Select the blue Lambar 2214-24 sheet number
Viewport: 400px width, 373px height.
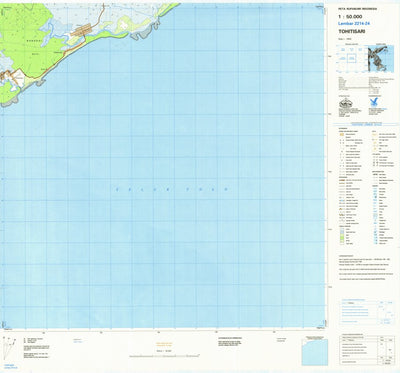tap(354, 24)
